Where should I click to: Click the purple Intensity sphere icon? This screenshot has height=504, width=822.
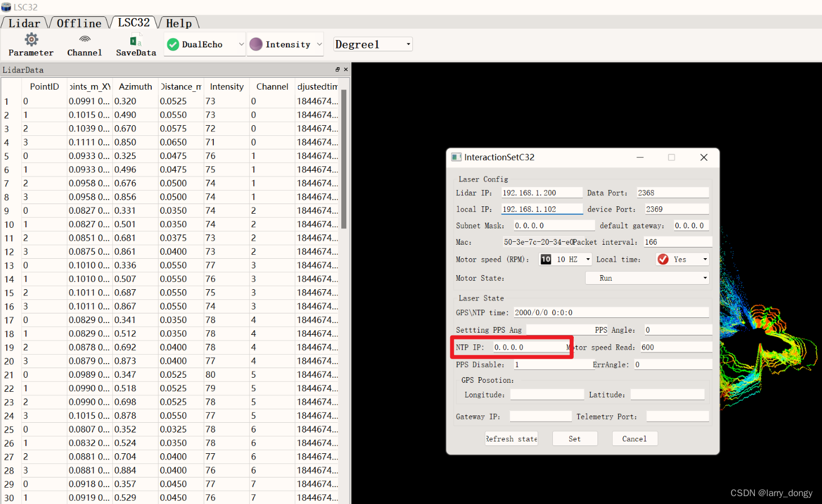pos(256,45)
